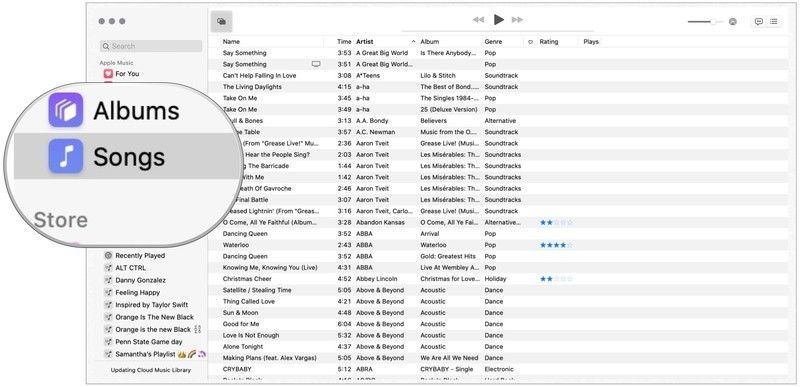Click the album artwork button in the toolbar
This screenshot has height=387, width=800.
pyautogui.click(x=221, y=21)
